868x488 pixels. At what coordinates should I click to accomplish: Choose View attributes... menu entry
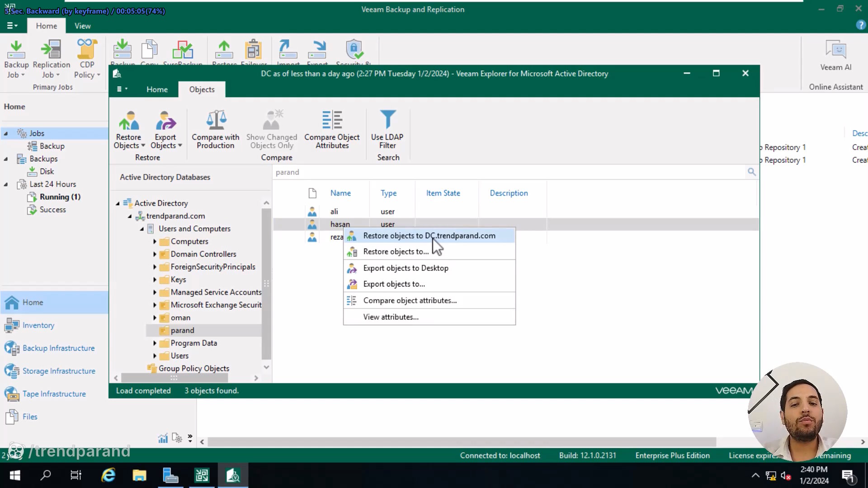click(429, 317)
